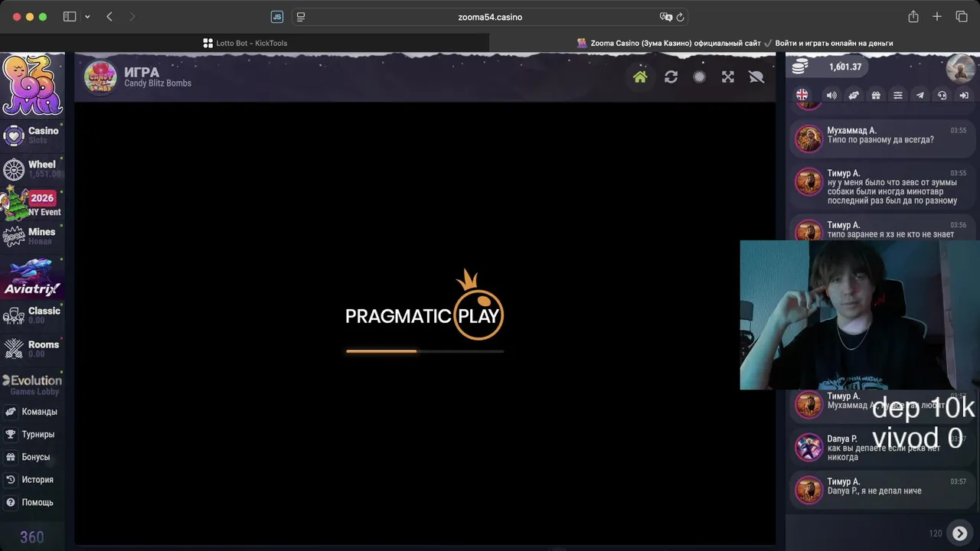The image size is (980, 551).
Task: Mute site sound with speaker icon
Action: pyautogui.click(x=831, y=95)
